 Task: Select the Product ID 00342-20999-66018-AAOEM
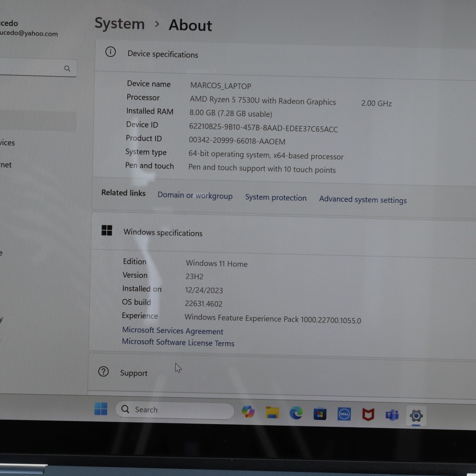[237, 141]
